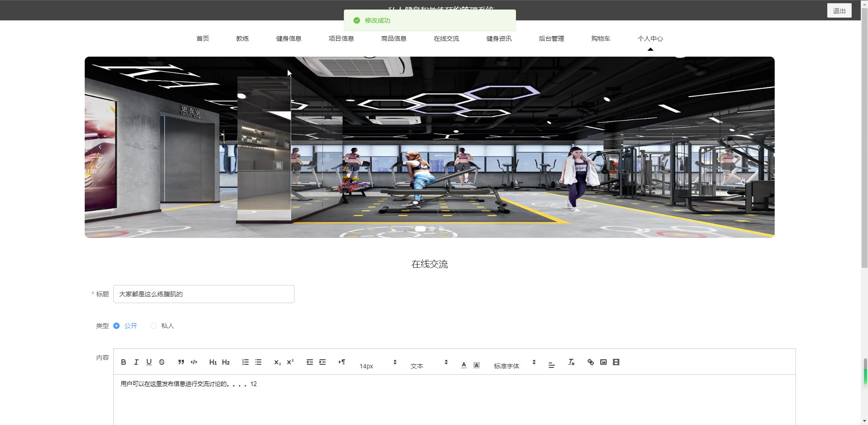Open 在线交流 navigation item
868x425 pixels.
pyautogui.click(x=446, y=39)
